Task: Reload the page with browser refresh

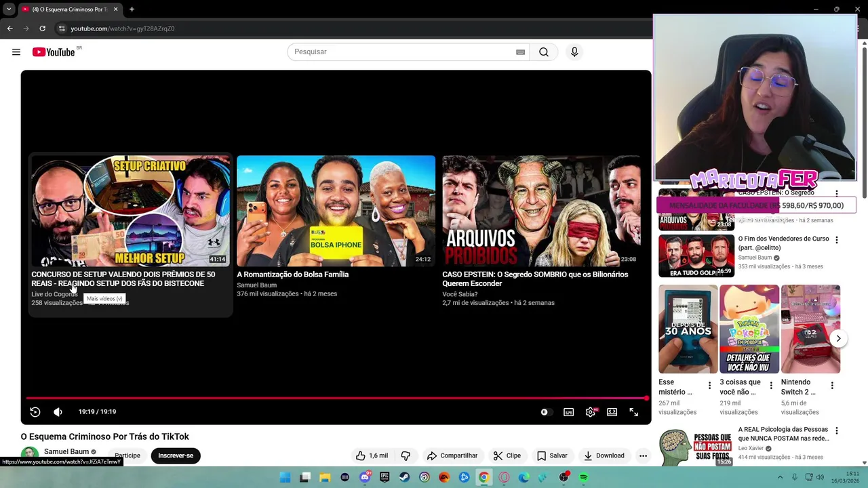Action: (x=42, y=28)
